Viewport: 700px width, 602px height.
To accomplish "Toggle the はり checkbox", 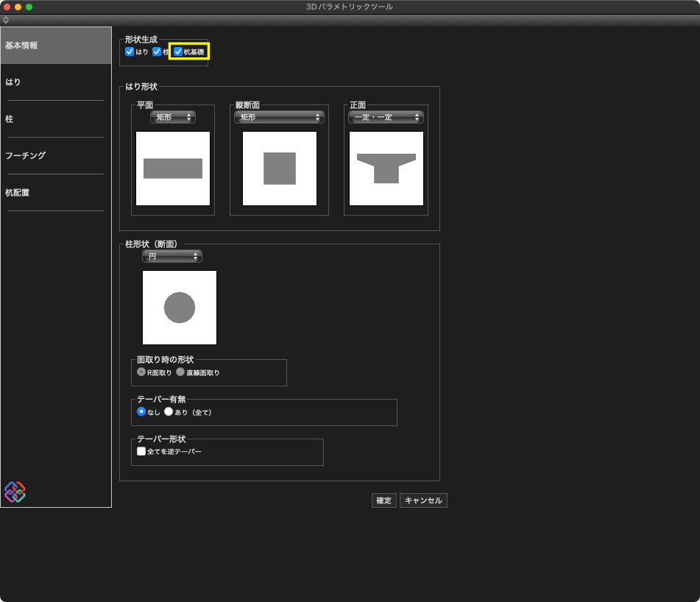I will point(130,52).
